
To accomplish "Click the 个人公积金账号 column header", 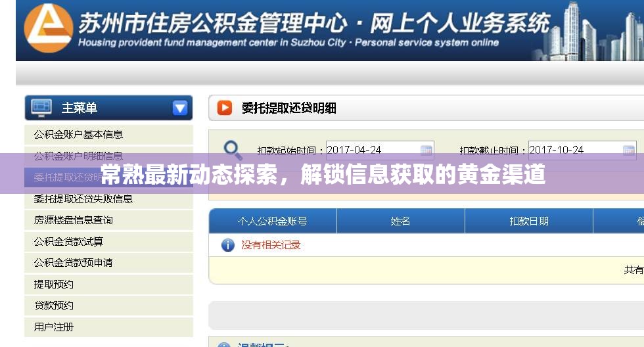I will tap(273, 221).
